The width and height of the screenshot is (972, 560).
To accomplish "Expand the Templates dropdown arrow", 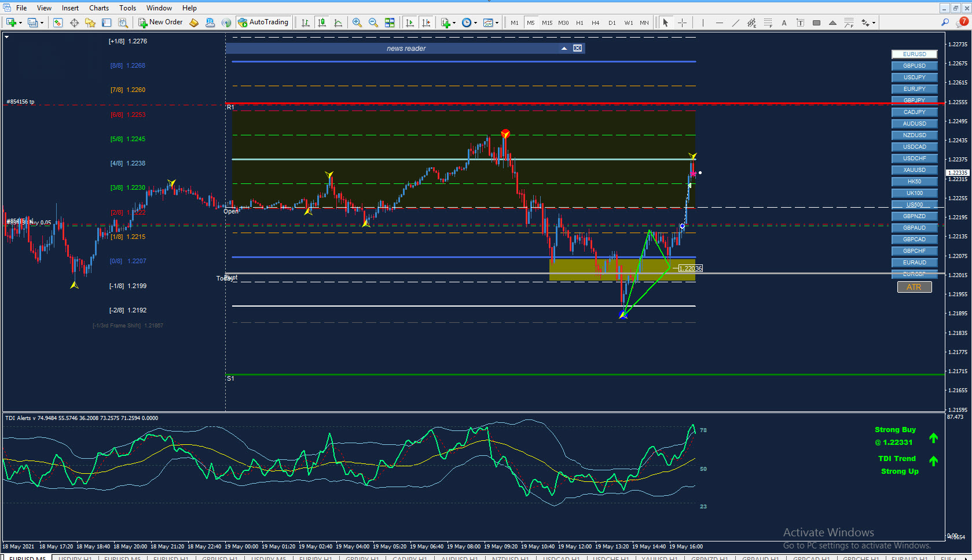I will [x=497, y=23].
